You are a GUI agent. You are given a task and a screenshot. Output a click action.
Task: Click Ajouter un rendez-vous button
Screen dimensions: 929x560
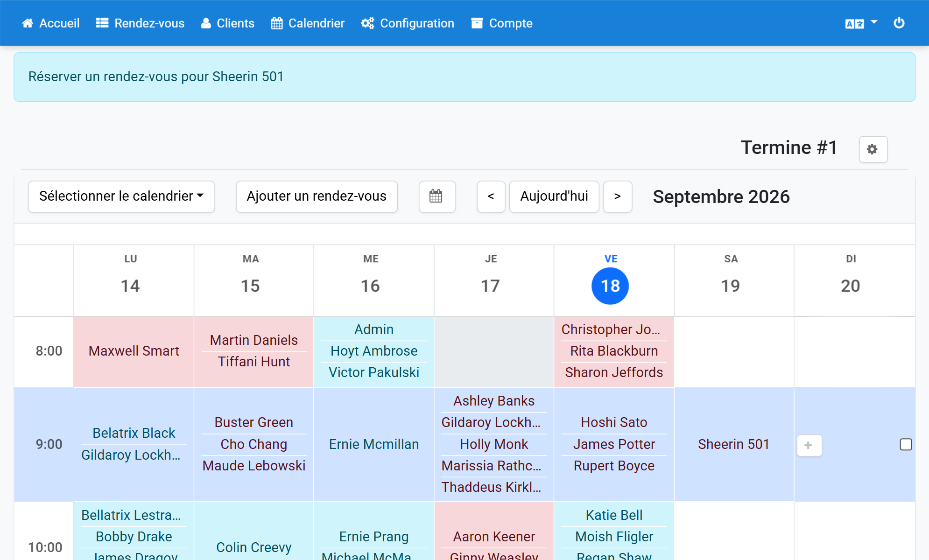click(x=317, y=196)
